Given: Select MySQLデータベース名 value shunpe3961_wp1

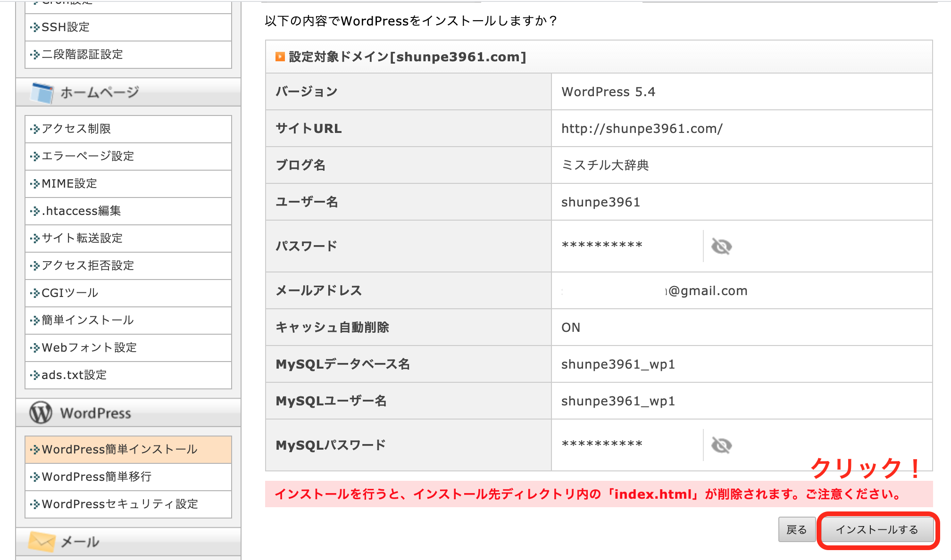Looking at the screenshot, I should [618, 364].
